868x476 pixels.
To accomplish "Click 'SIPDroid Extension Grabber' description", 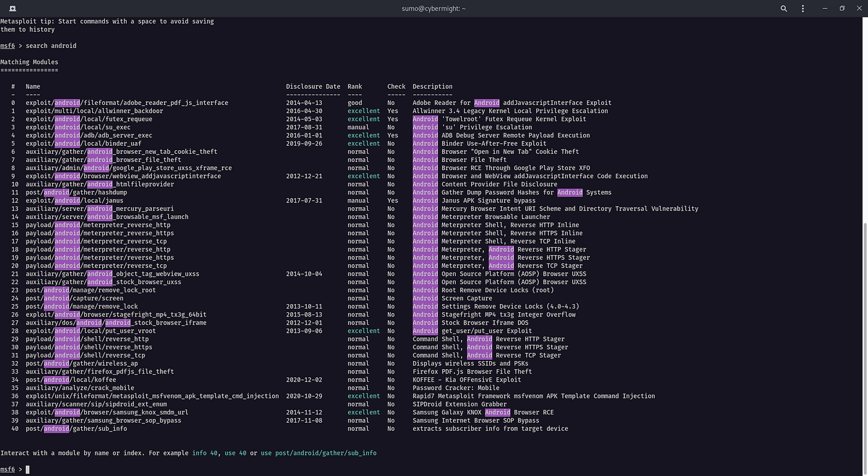I will [459, 404].
